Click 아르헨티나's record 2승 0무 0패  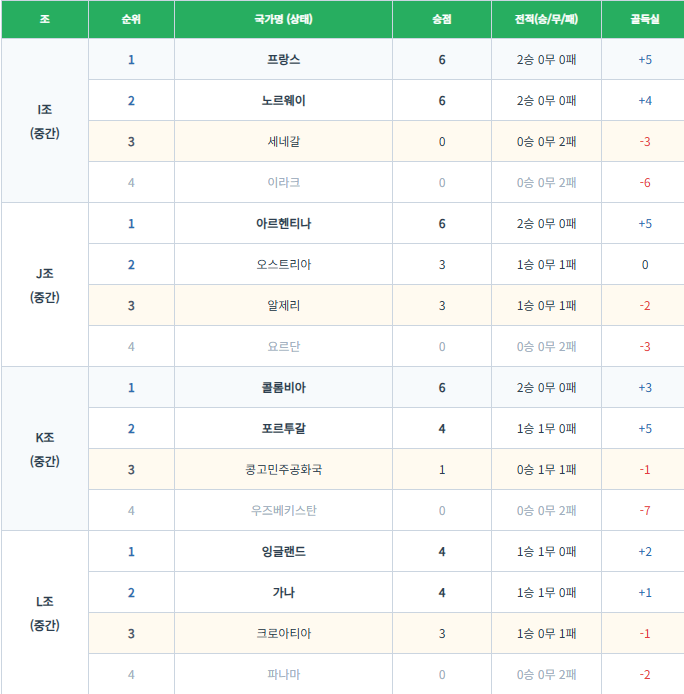[x=546, y=224]
